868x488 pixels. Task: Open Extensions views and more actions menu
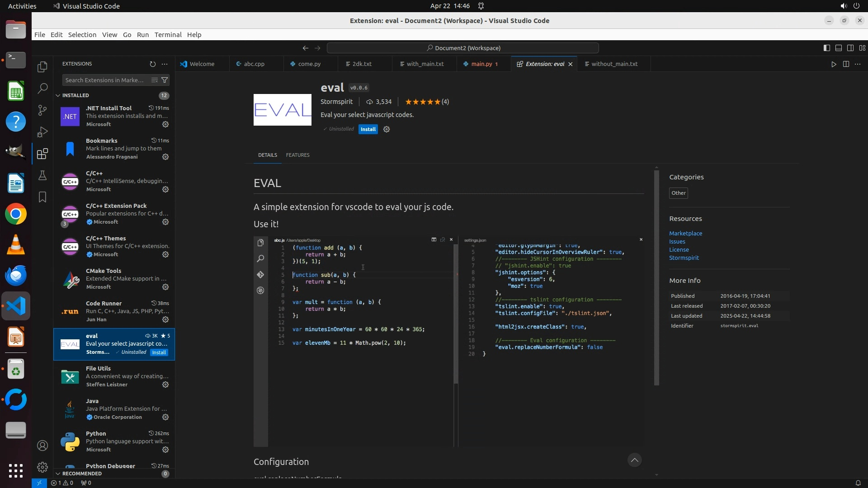coord(165,64)
